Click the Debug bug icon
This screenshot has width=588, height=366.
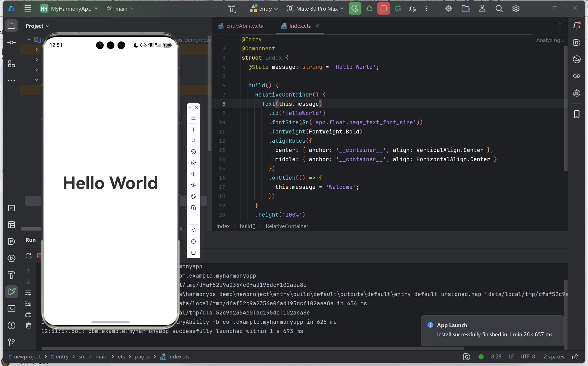pos(369,9)
